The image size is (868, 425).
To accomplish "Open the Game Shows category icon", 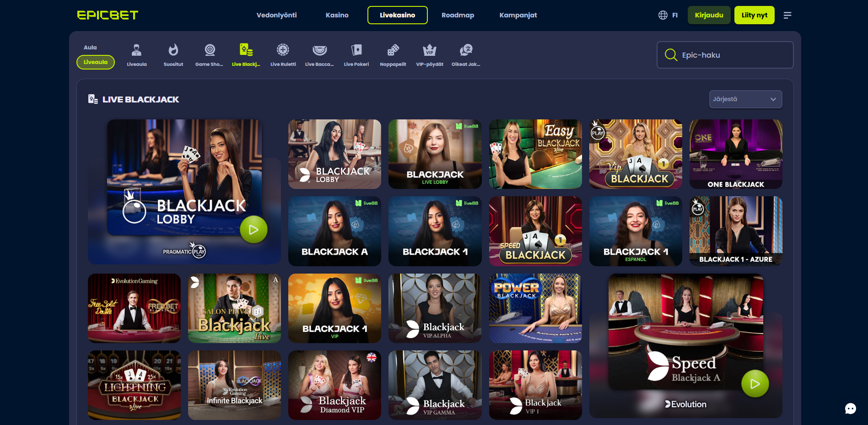I will pos(210,50).
